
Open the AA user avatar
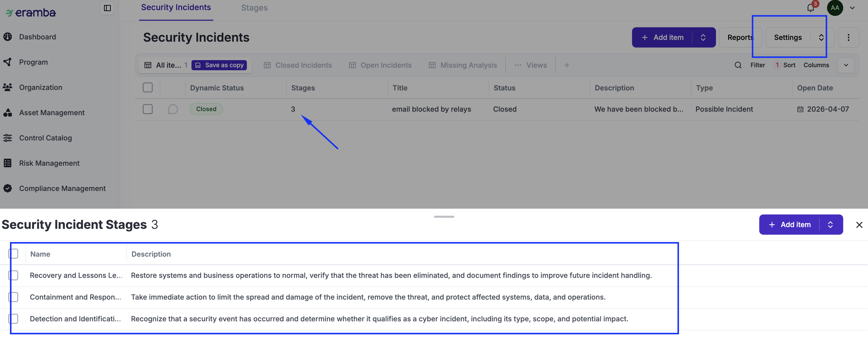point(835,8)
